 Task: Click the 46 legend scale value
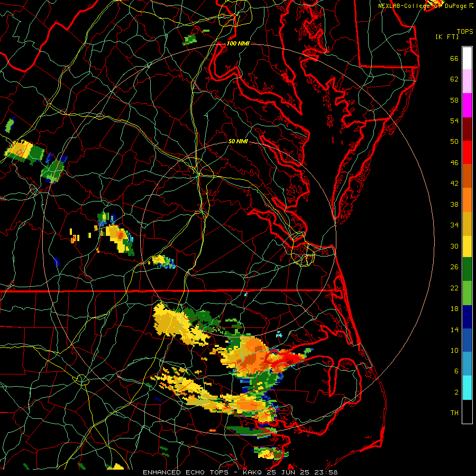coord(454,163)
